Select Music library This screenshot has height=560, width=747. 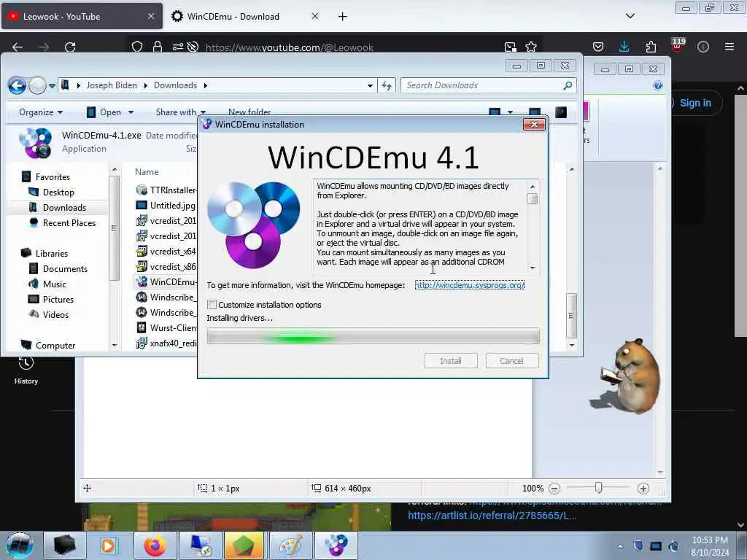(54, 284)
